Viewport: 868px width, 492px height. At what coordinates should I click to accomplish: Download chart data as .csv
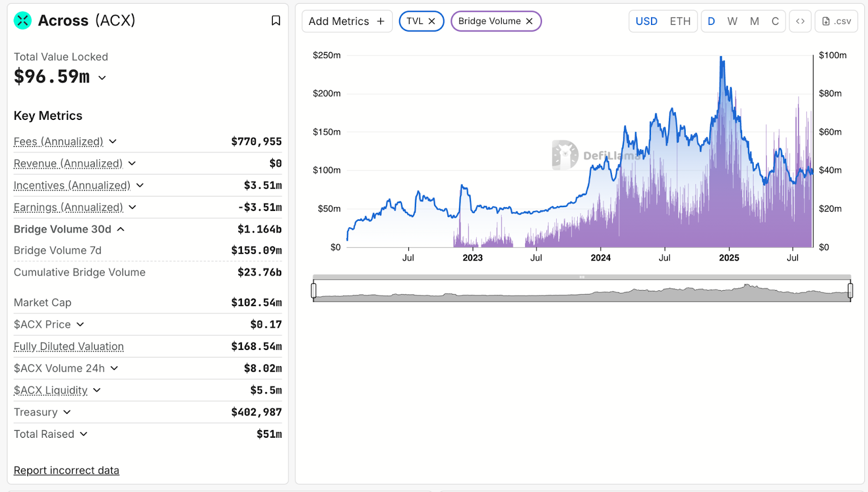[835, 21]
